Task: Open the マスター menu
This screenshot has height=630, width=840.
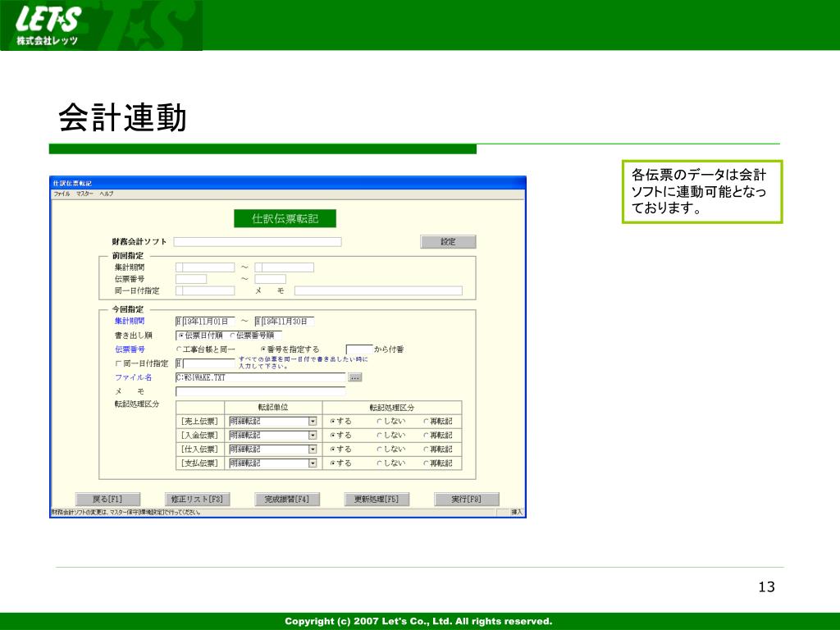Action: coord(84,194)
